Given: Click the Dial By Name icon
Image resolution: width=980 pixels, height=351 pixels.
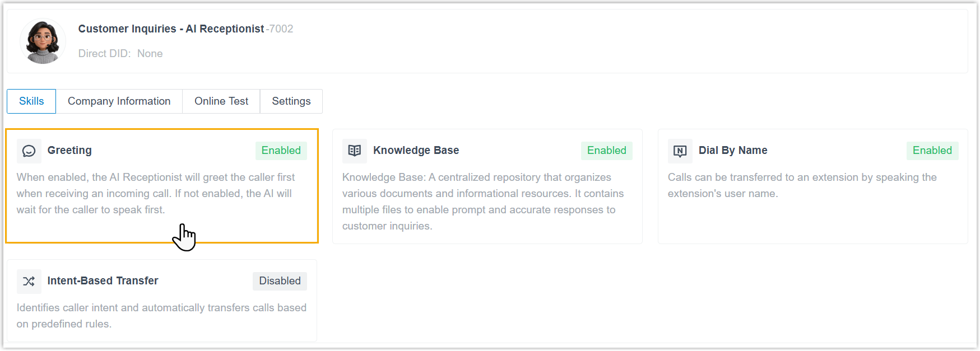Looking at the screenshot, I should click(x=680, y=151).
